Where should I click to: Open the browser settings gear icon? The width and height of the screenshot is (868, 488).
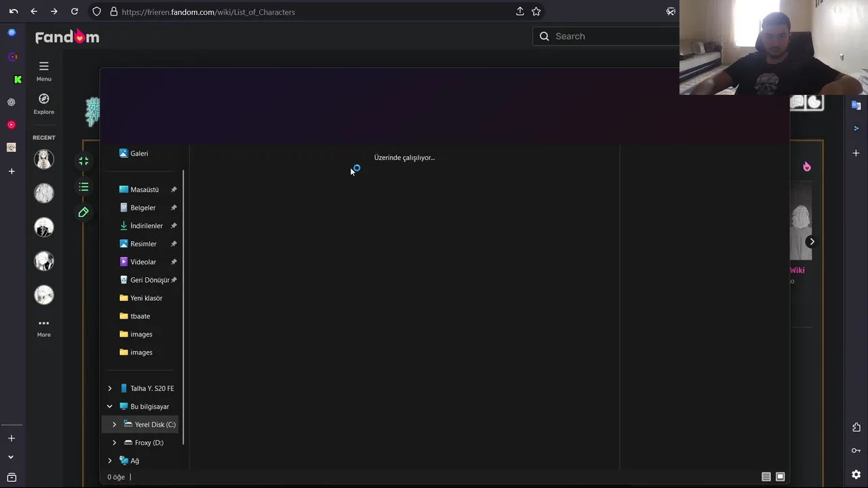click(856, 474)
